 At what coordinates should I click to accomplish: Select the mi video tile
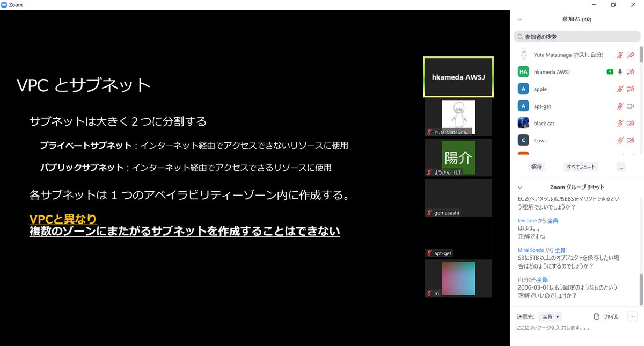pos(458,278)
